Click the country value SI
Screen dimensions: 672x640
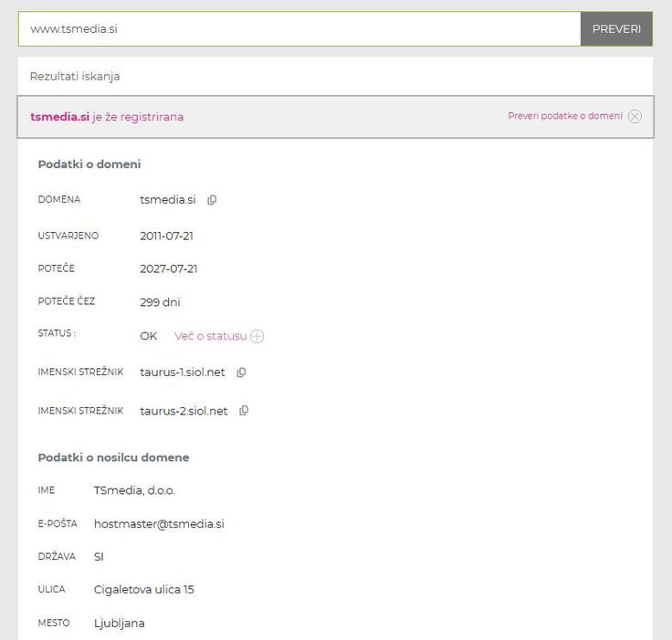(x=99, y=557)
